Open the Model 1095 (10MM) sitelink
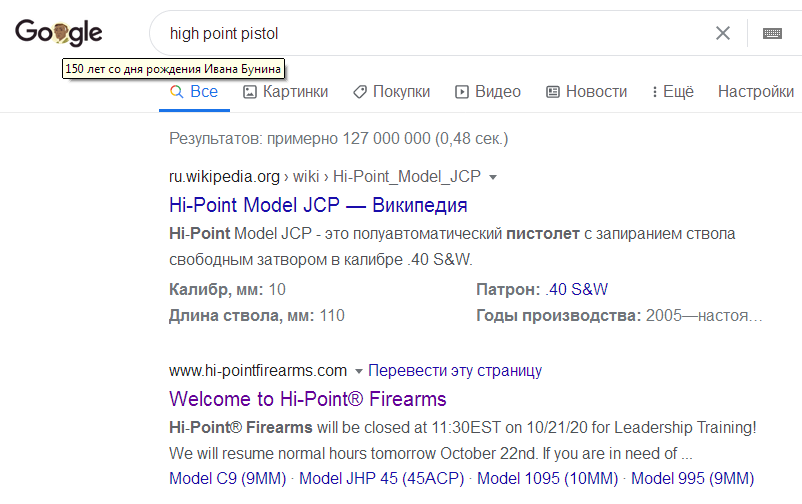Image resolution: width=802 pixels, height=504 pixels. (547, 478)
